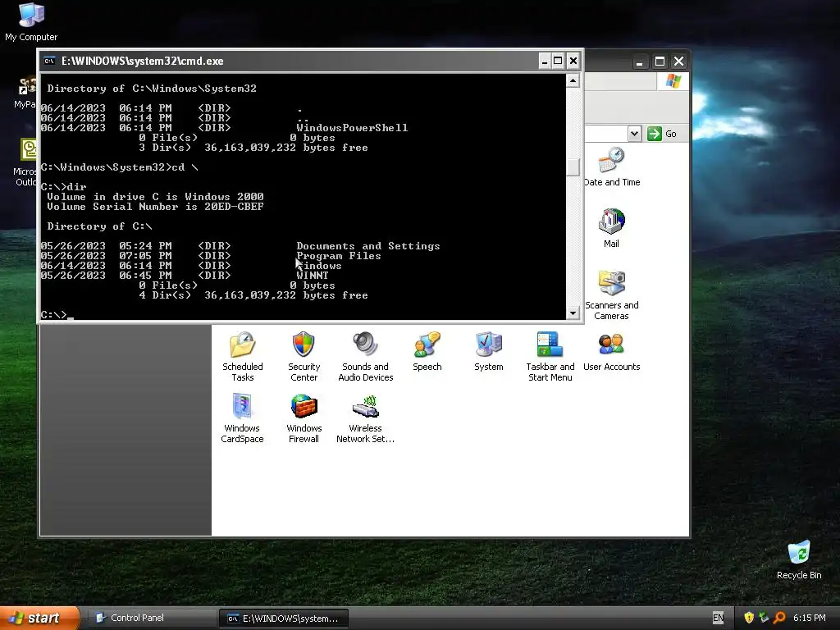Click the cmd scrollbar up arrow
Screen dimensions: 840x630
pyautogui.click(x=573, y=81)
